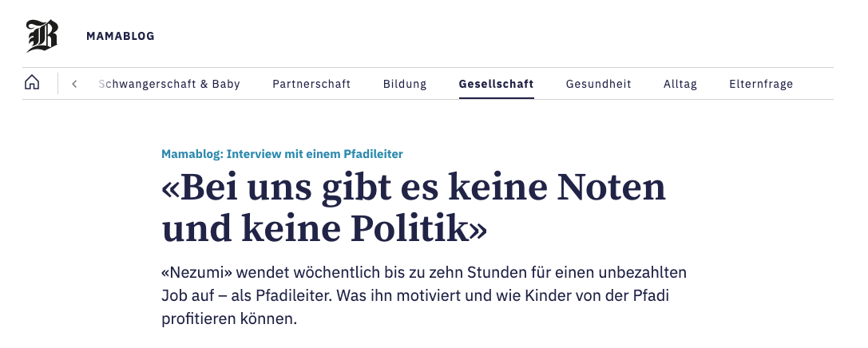Image resolution: width=868 pixels, height=348 pixels.
Task: Go to homepage via house icon
Action: [32, 83]
